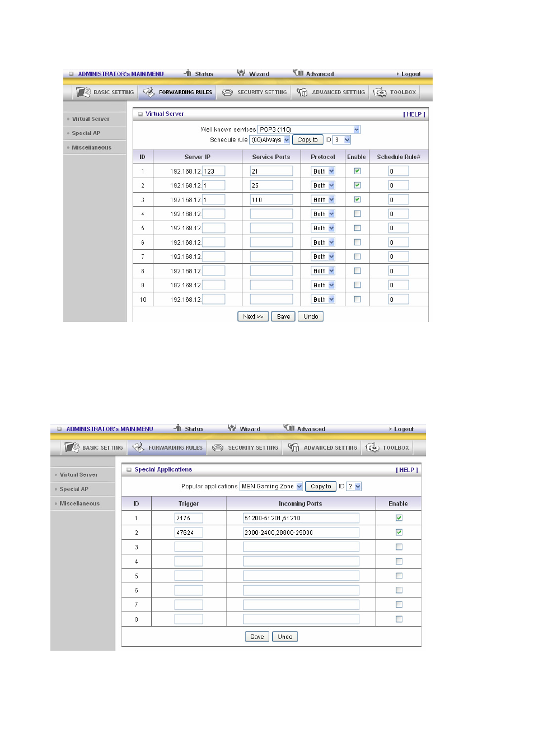Viewport: 534px width, 756px height.
Task: Click Save button in Virtual Server panel
Action: [284, 316]
